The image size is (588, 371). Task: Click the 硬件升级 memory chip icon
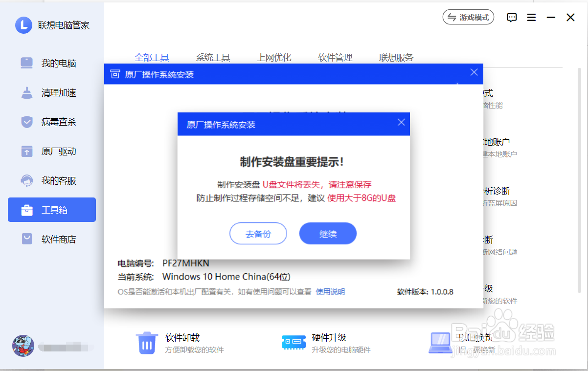coord(294,342)
